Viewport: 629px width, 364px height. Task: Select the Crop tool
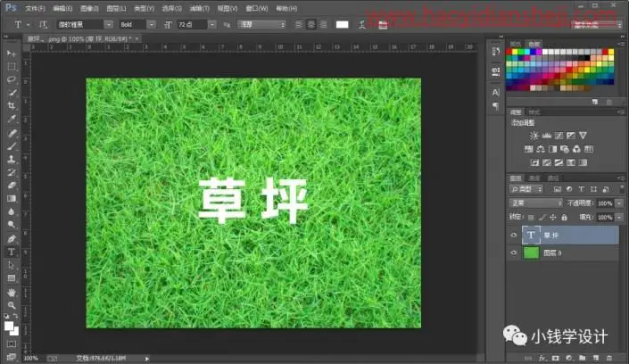[12, 106]
